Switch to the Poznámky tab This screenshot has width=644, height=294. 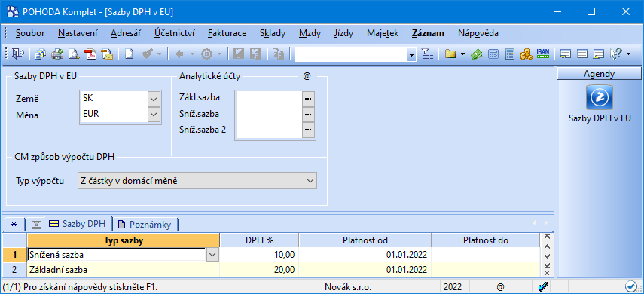coord(146,224)
